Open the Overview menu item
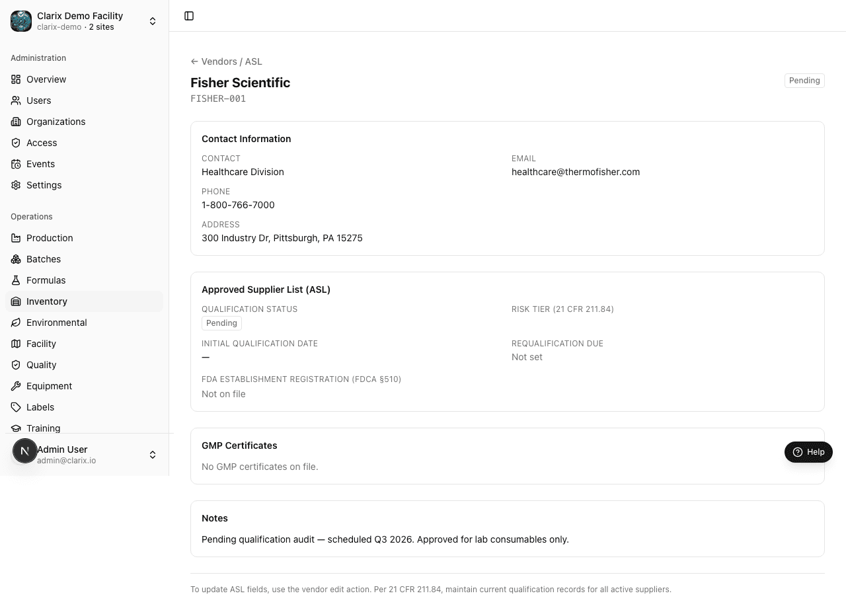This screenshot has width=846, height=616. [84, 79]
